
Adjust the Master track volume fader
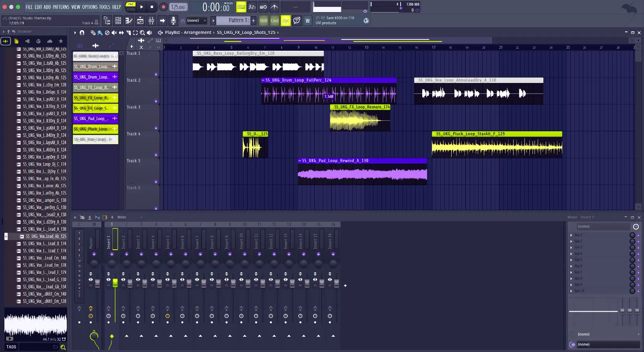[x=97, y=284]
